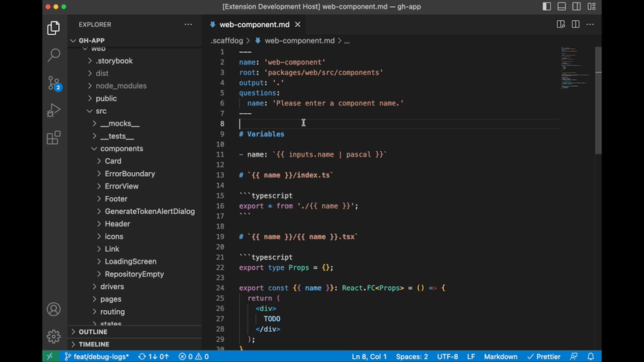The height and width of the screenshot is (362, 644).
Task: Collapse the GH-APP root folder
Action: click(x=135, y=40)
